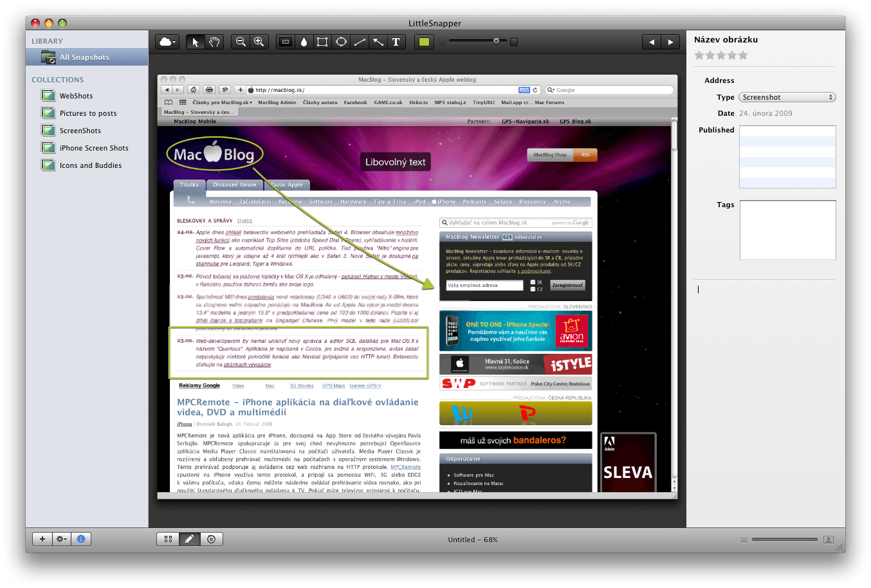Open the gear action menu
Screen dimensions: 871x588
tap(62, 539)
